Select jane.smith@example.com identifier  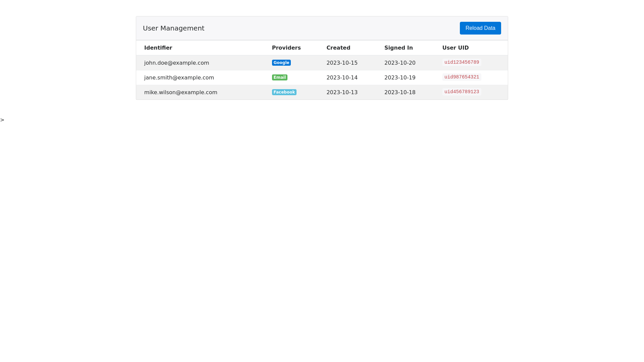pos(179,78)
